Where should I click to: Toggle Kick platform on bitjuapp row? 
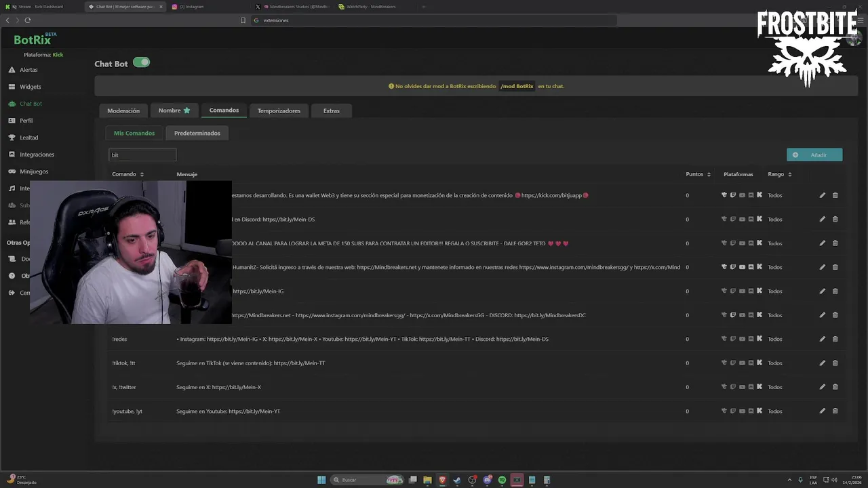pos(759,195)
